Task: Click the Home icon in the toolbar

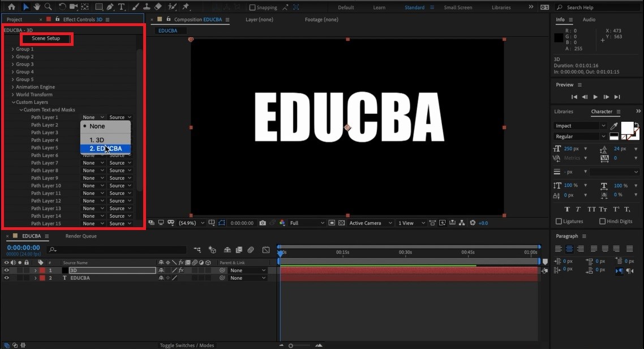Action: click(11, 7)
